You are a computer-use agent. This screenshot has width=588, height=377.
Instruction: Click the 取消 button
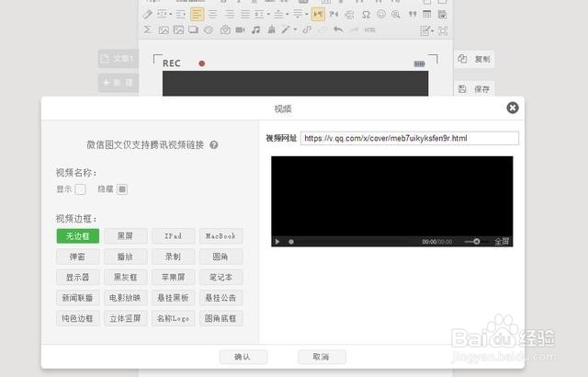click(x=322, y=357)
